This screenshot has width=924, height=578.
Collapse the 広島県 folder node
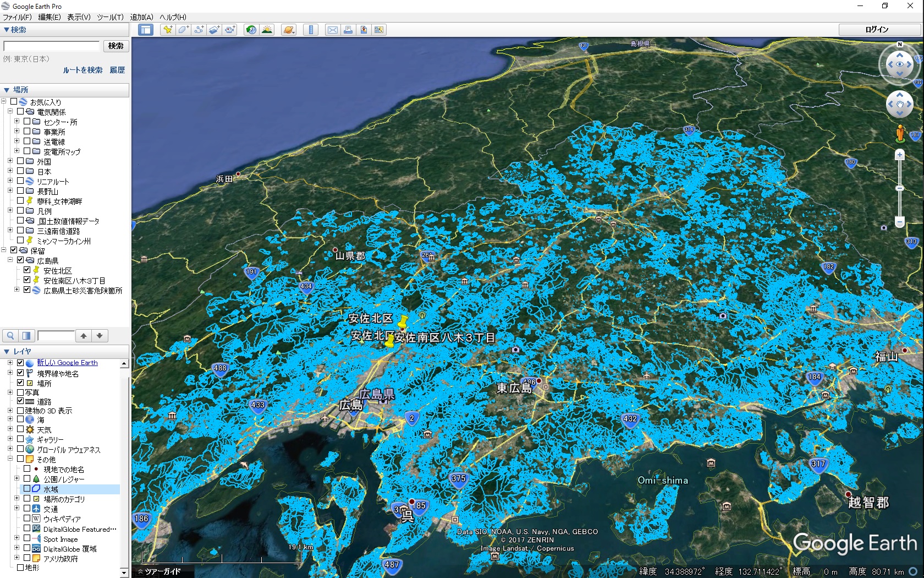click(10, 260)
